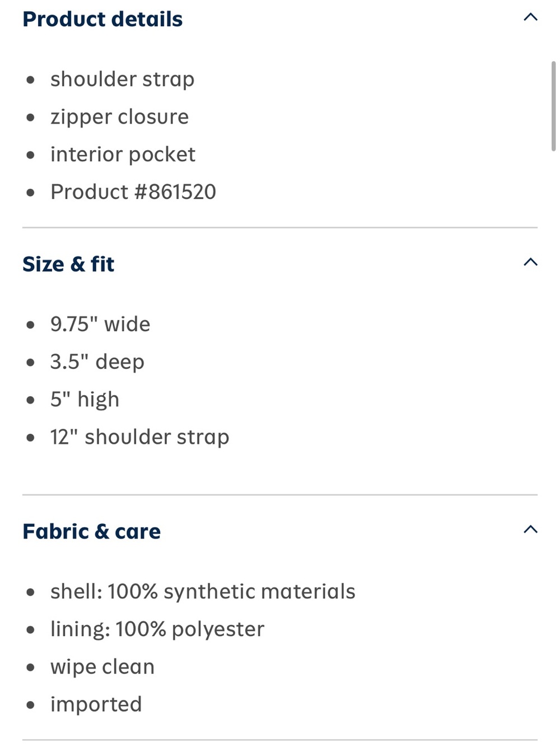
Task: Click the 3.5" deep measurement
Action: coord(97,361)
